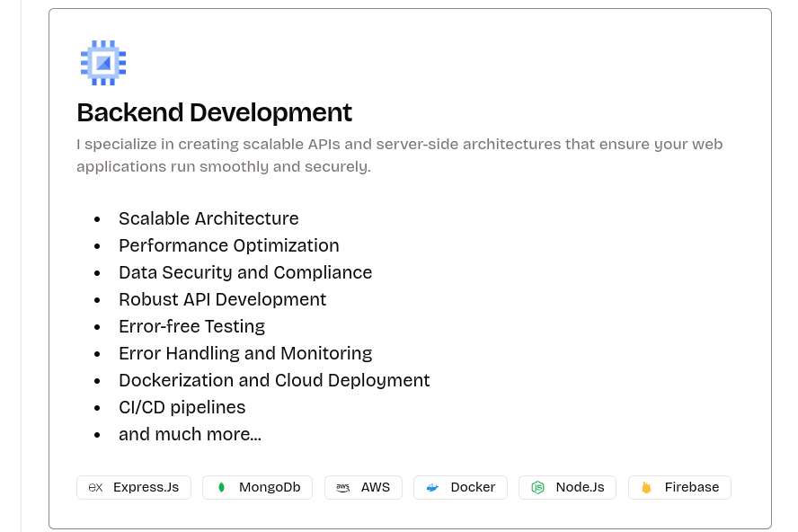The image size is (798, 532).
Task: Click the blue Docker whale icon
Action: click(x=432, y=487)
